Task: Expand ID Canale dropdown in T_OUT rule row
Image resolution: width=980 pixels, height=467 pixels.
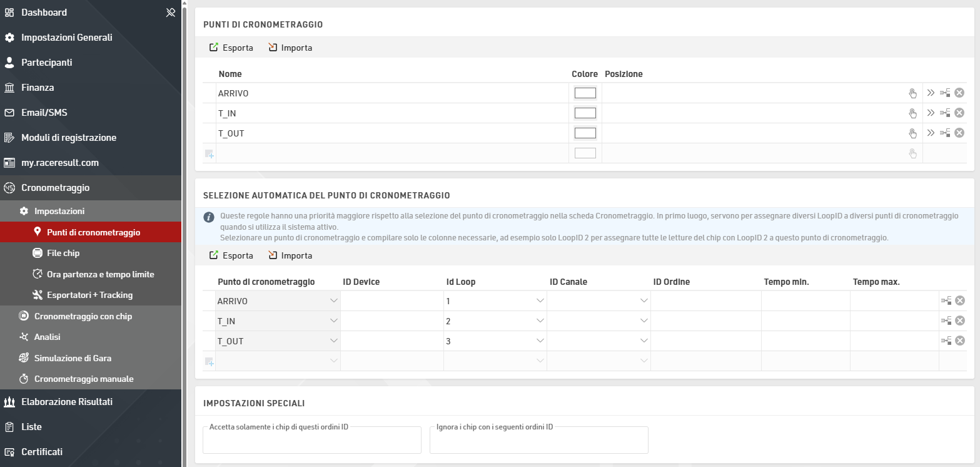Action: click(x=644, y=341)
